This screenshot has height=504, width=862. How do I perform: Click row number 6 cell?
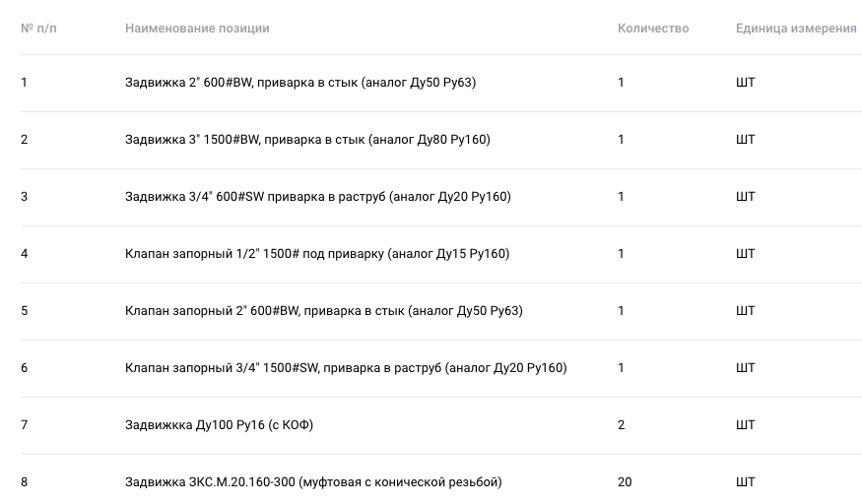(25, 368)
